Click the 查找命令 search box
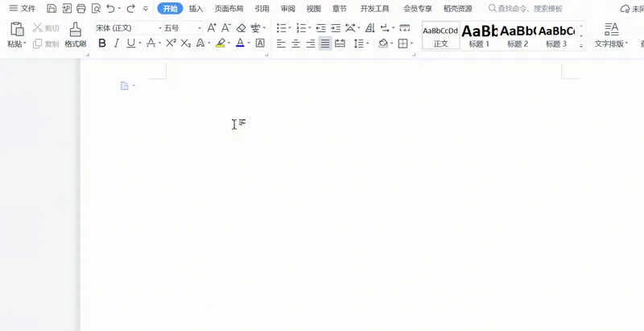Viewport: 644px width, 331px height. tap(526, 9)
